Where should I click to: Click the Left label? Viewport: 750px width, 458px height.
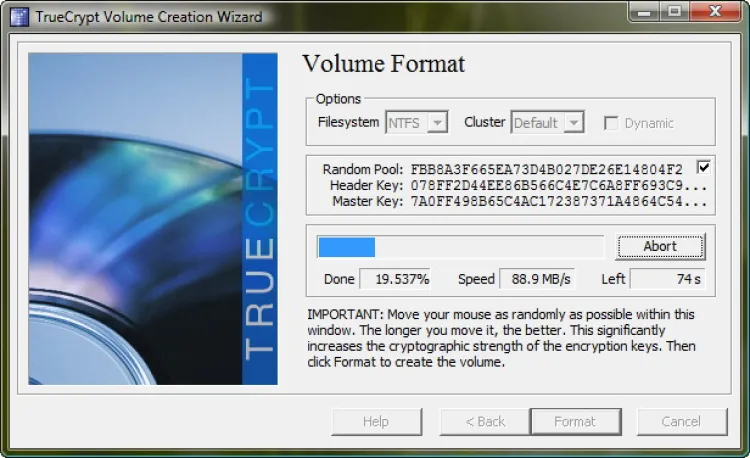(x=613, y=279)
